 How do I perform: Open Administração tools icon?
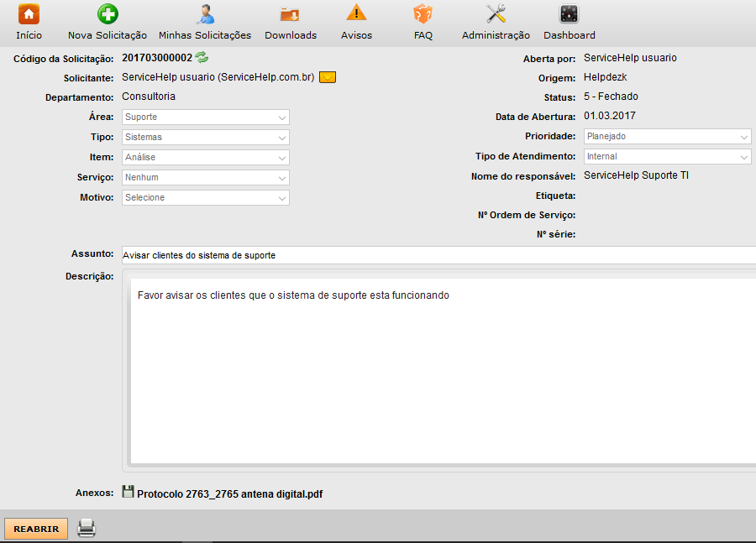click(x=496, y=14)
